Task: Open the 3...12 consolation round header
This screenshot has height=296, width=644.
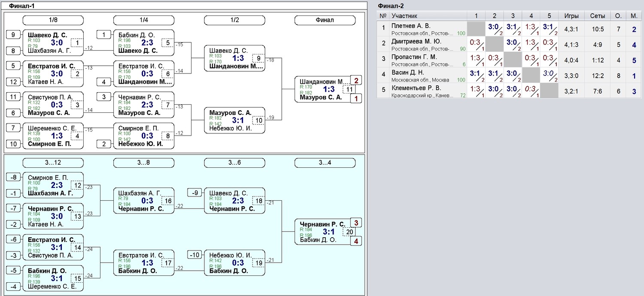Action: 53,163
